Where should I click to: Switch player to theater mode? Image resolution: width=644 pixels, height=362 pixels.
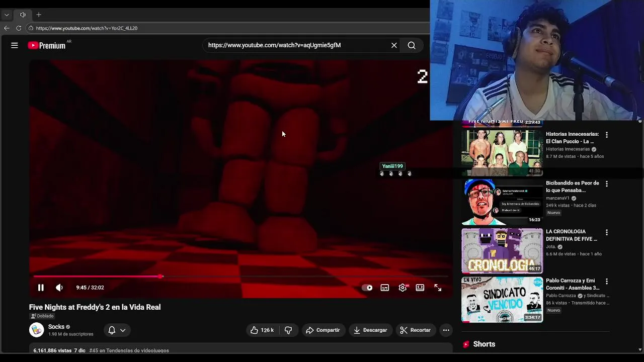pos(420,288)
